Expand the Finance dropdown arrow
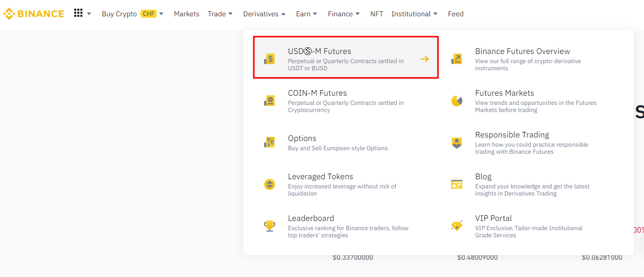This screenshot has height=277, width=644. click(x=358, y=14)
